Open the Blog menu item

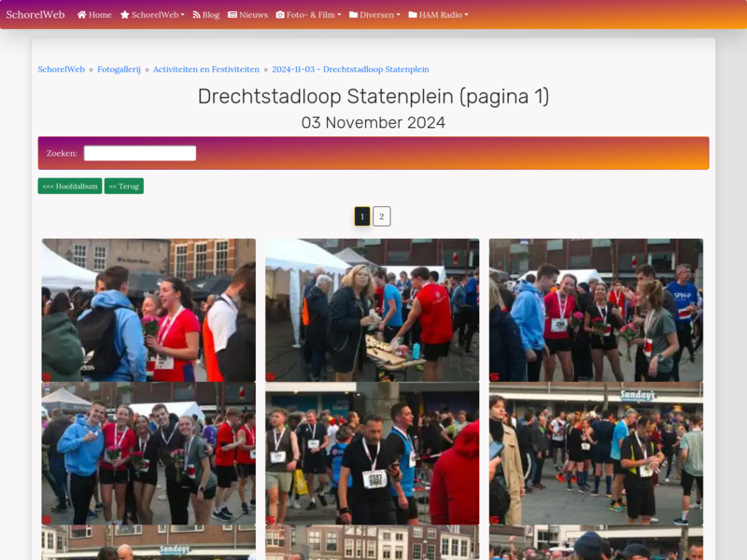[211, 15]
